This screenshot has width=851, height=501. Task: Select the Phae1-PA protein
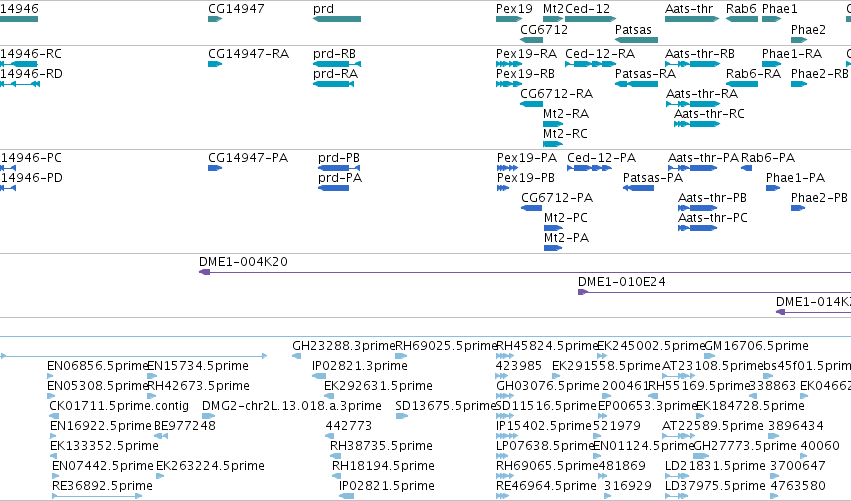coord(773,188)
